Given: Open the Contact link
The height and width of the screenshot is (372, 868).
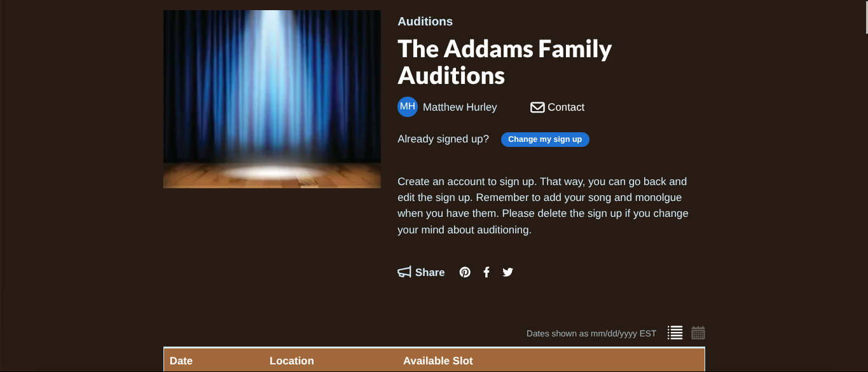Looking at the screenshot, I should coord(565,107).
